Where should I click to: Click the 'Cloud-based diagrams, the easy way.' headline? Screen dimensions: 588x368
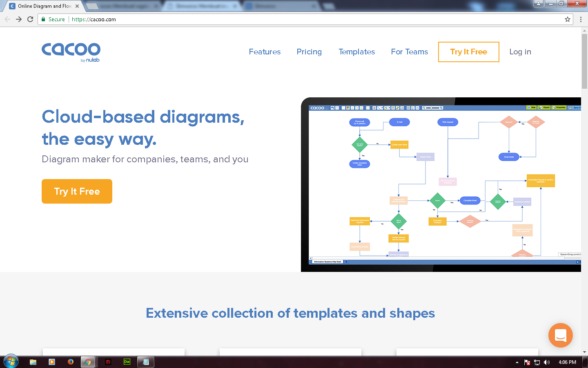(x=143, y=128)
